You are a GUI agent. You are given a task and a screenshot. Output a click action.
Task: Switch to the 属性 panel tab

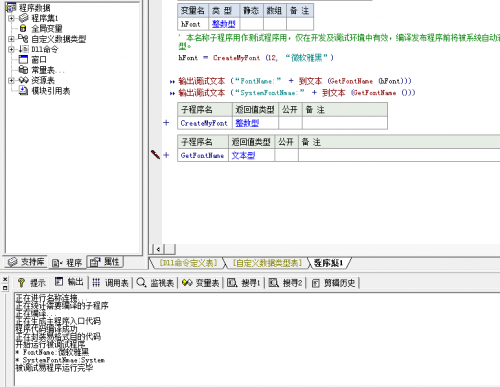click(x=105, y=262)
